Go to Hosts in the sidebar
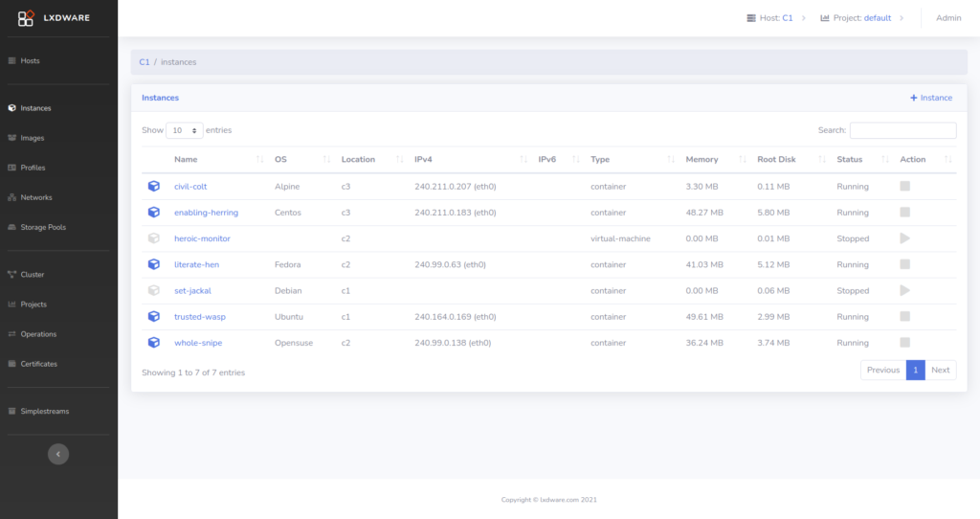980x519 pixels. click(30, 60)
